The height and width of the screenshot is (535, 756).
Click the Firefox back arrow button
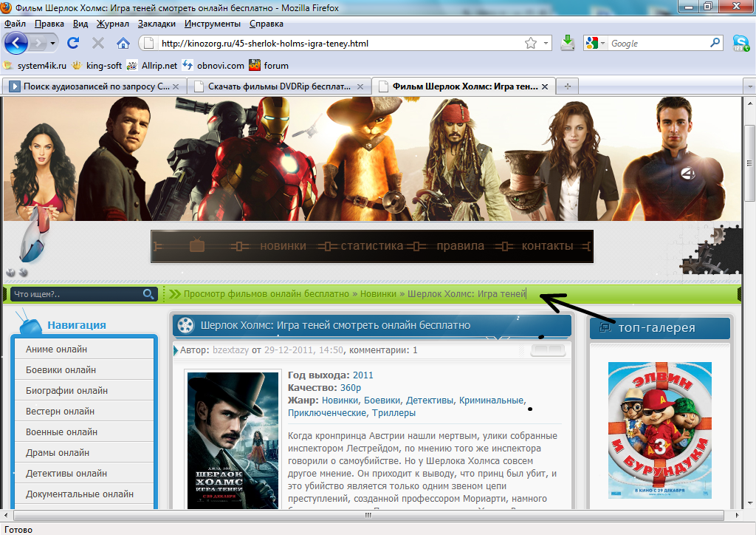(17, 43)
